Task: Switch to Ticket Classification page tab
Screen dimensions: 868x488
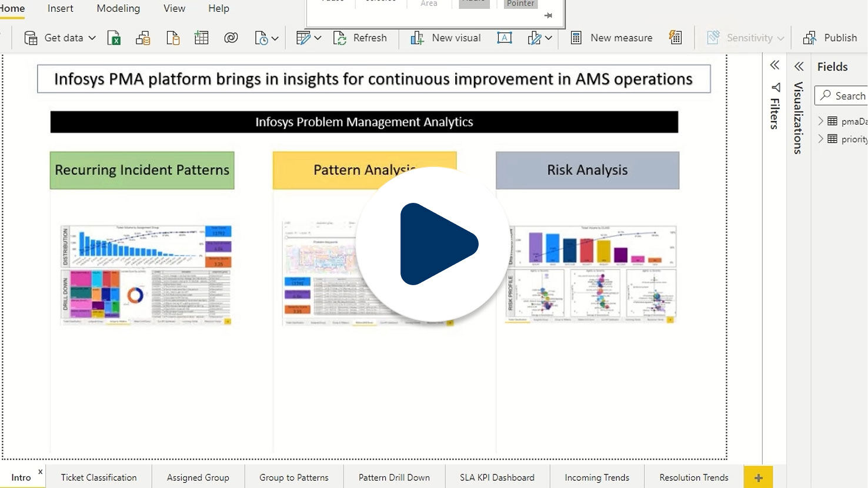Action: (x=99, y=477)
